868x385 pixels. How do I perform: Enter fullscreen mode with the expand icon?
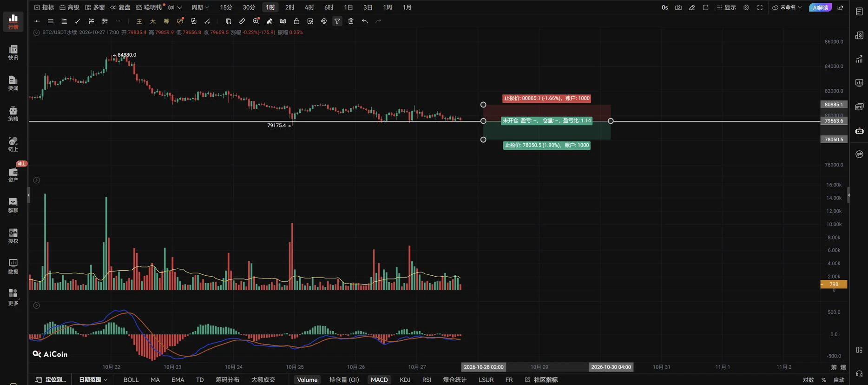click(760, 7)
